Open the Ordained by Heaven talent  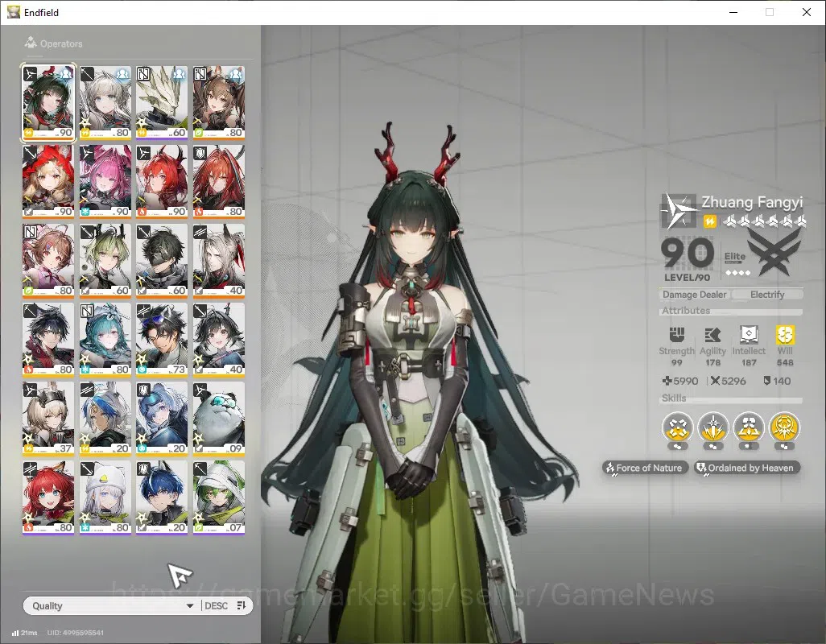coord(746,468)
